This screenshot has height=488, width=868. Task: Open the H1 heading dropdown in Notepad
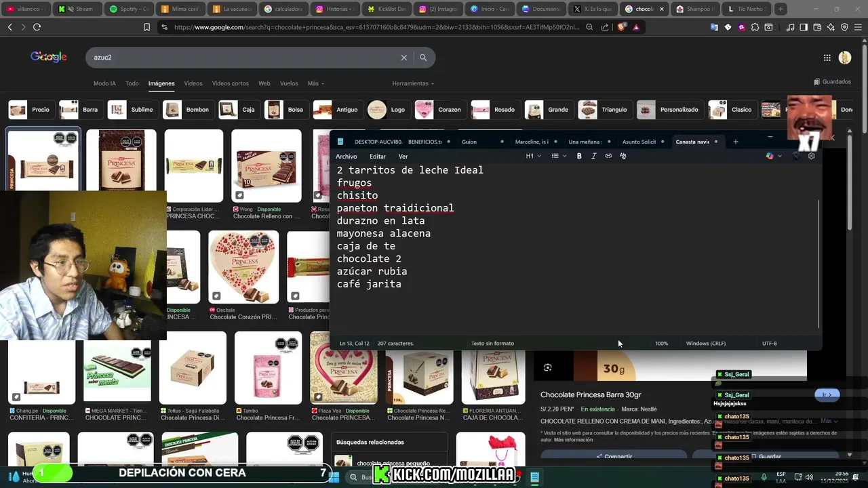(534, 156)
